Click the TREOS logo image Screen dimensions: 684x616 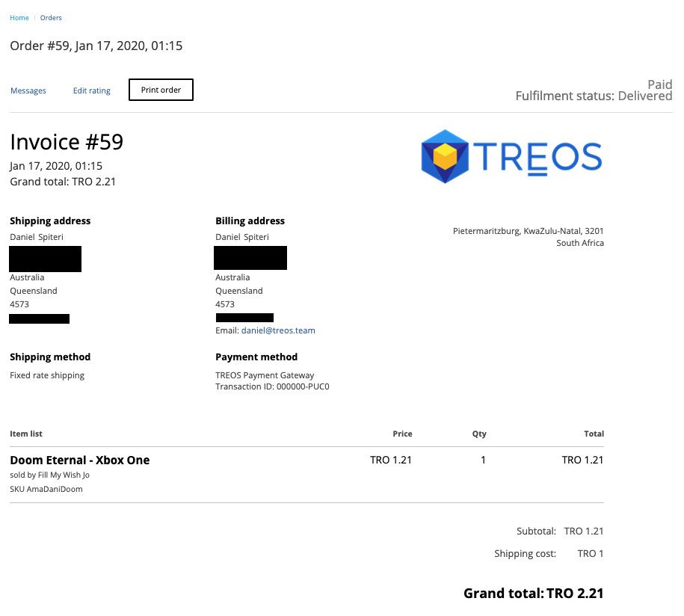point(511,156)
